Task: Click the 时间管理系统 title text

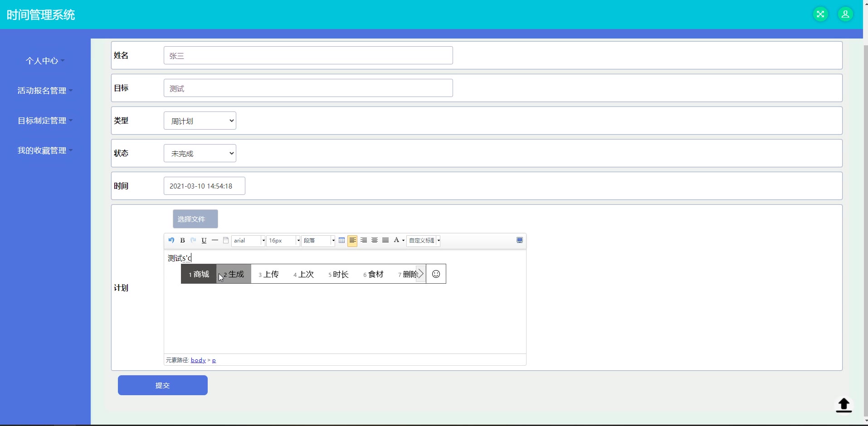Action: (41, 15)
